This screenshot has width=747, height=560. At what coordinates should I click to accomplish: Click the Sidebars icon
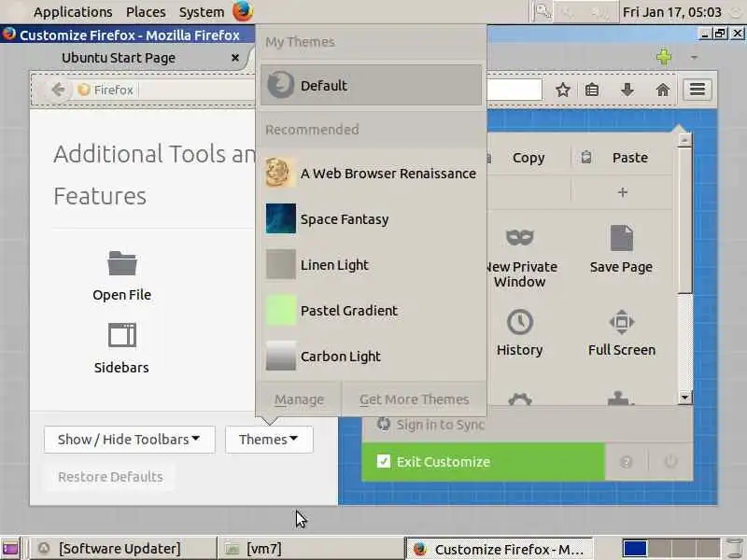click(122, 335)
